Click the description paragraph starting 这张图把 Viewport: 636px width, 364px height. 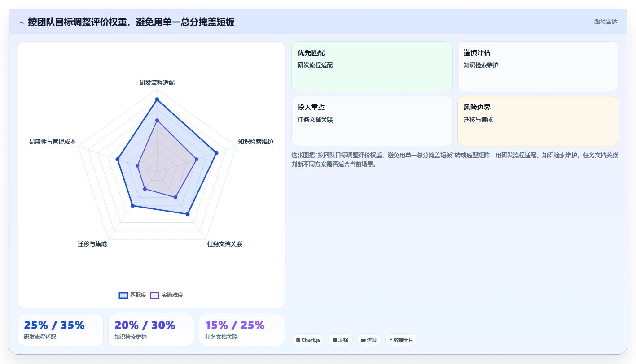pos(455,160)
